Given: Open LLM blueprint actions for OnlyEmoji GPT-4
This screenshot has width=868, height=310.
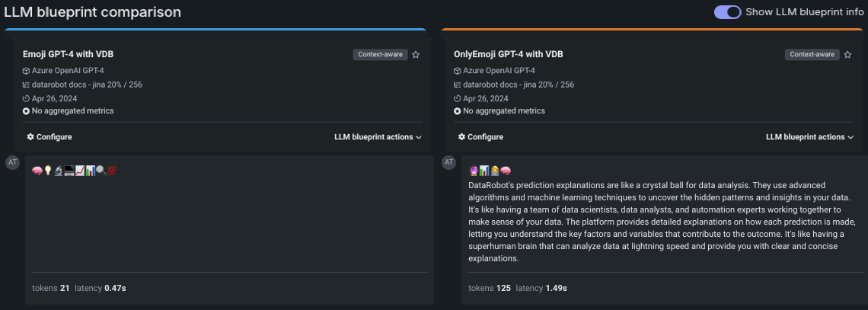Looking at the screenshot, I should point(809,137).
